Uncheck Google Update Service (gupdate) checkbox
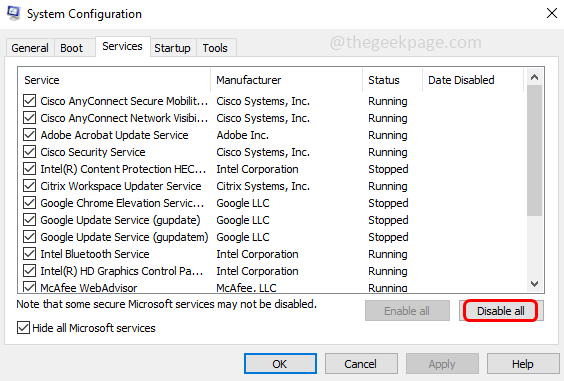The image size is (564, 381). click(x=29, y=220)
